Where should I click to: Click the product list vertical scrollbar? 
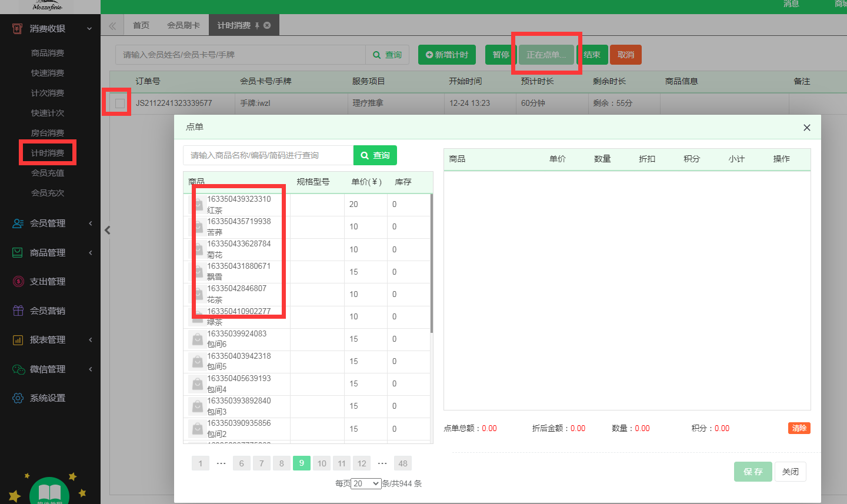[432, 263]
